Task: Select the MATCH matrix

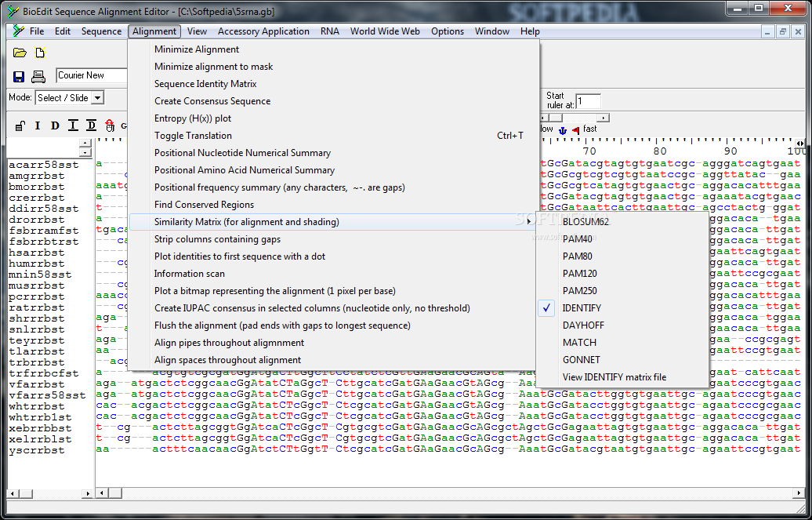Action: 622,343
